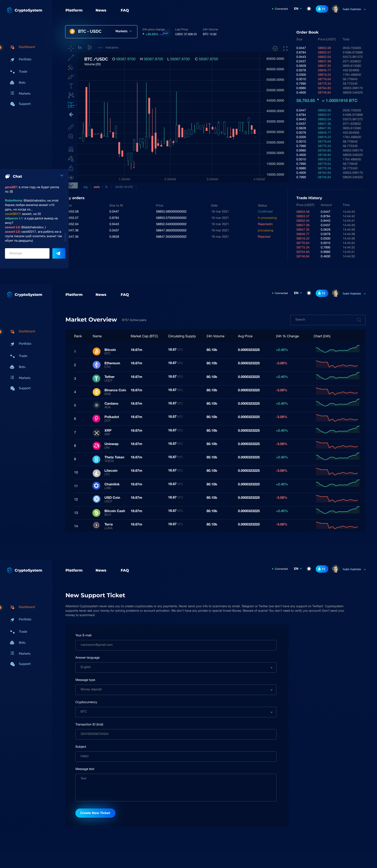377x868 pixels.
Task: Select the text tool in chart toolbar
Action: 71,86
